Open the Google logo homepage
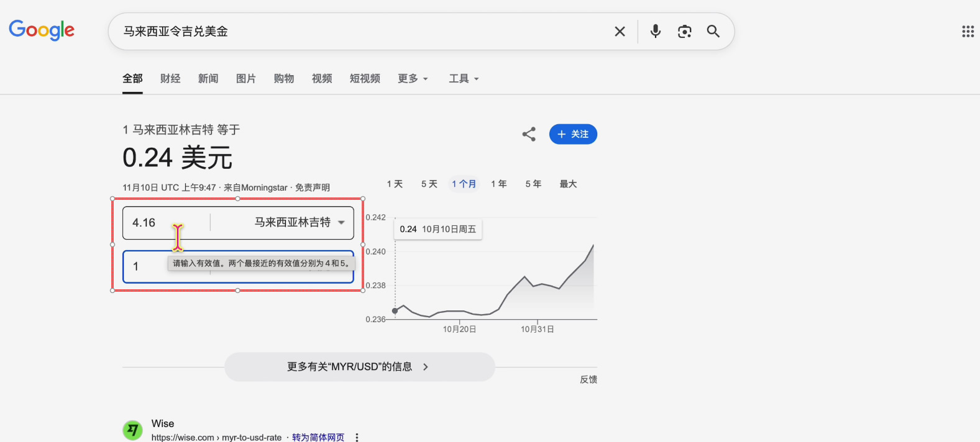 [42, 30]
